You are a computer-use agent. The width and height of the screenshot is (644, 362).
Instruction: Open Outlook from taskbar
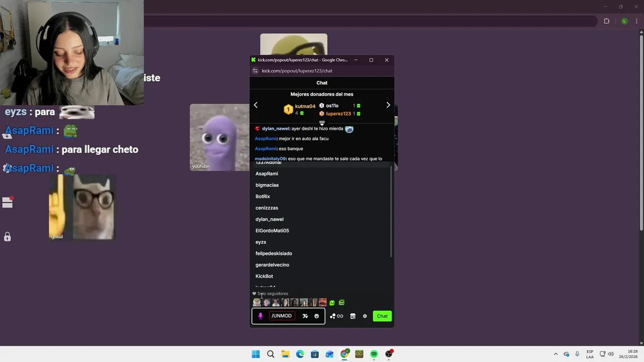(x=330, y=354)
